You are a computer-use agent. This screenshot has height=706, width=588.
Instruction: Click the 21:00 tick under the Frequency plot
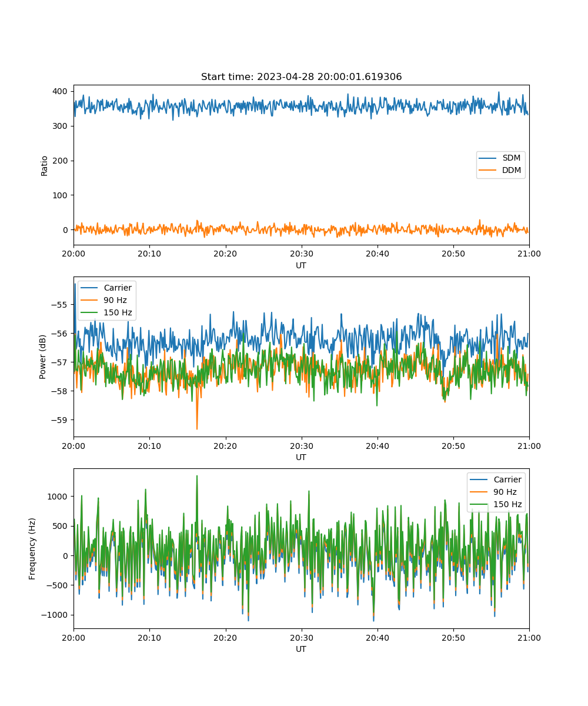point(529,637)
